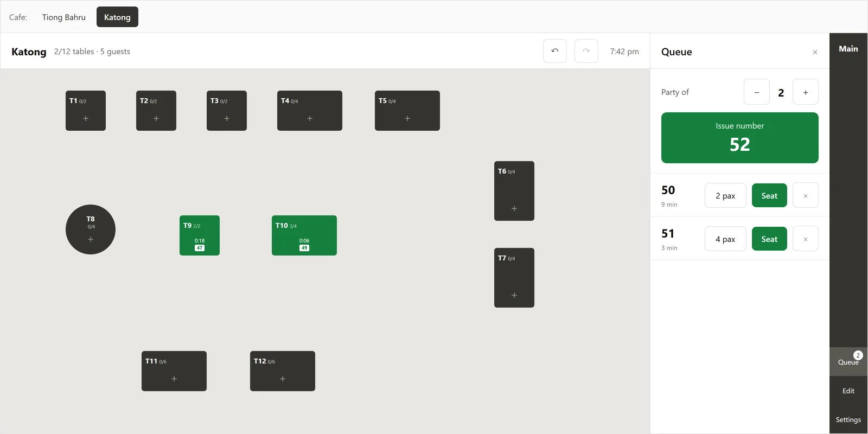Seat queue number 50

point(769,195)
